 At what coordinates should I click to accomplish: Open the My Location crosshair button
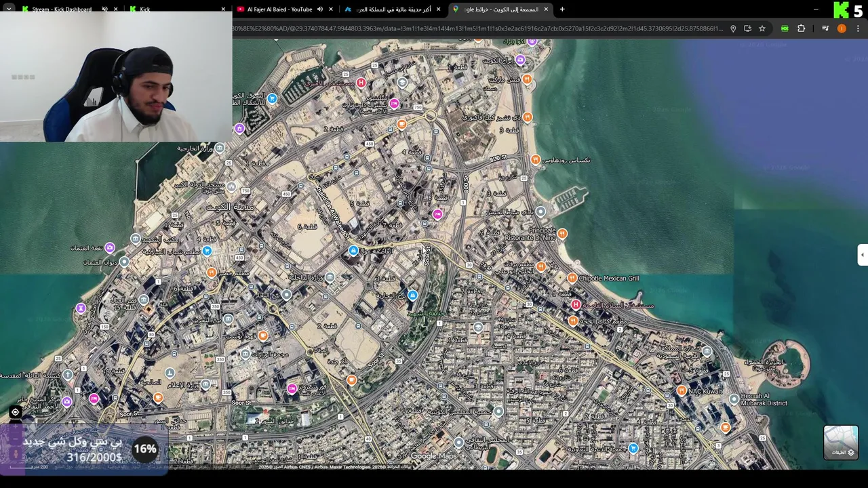[x=15, y=412]
